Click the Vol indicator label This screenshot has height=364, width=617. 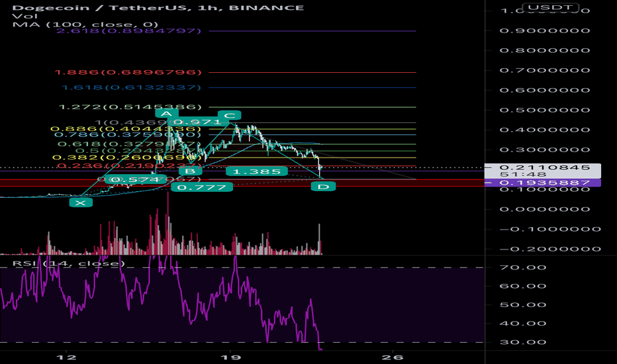(24, 16)
